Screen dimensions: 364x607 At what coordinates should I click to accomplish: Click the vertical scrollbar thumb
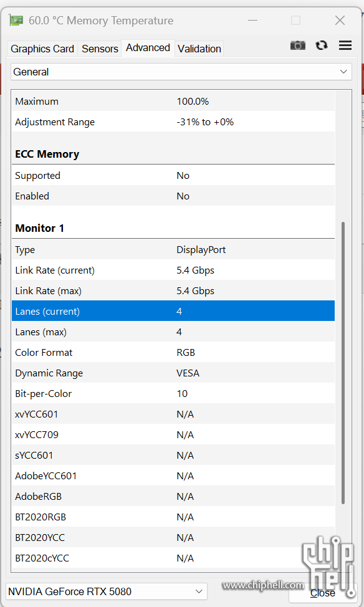click(x=343, y=363)
